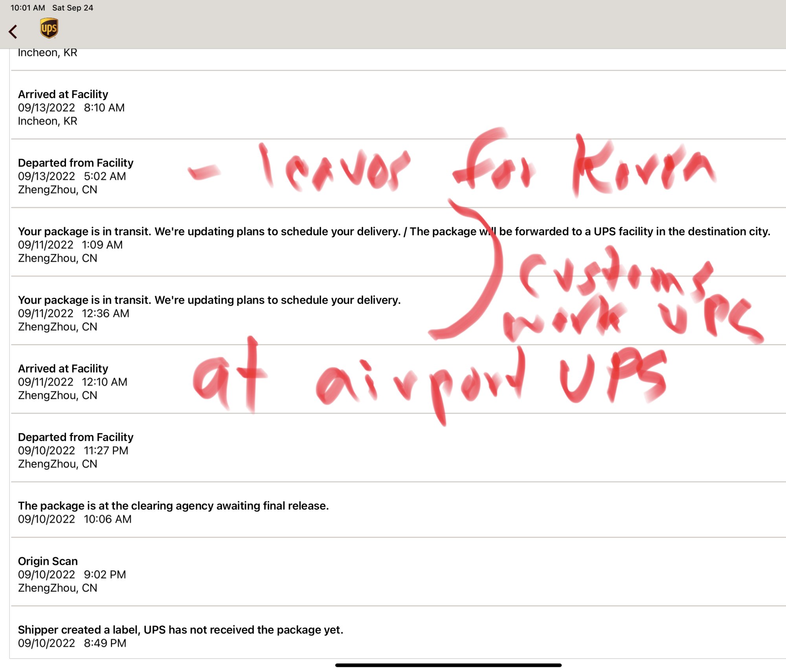Tap the 09/10/2022 8:49 PM timestamp
786x672 pixels.
(x=72, y=643)
